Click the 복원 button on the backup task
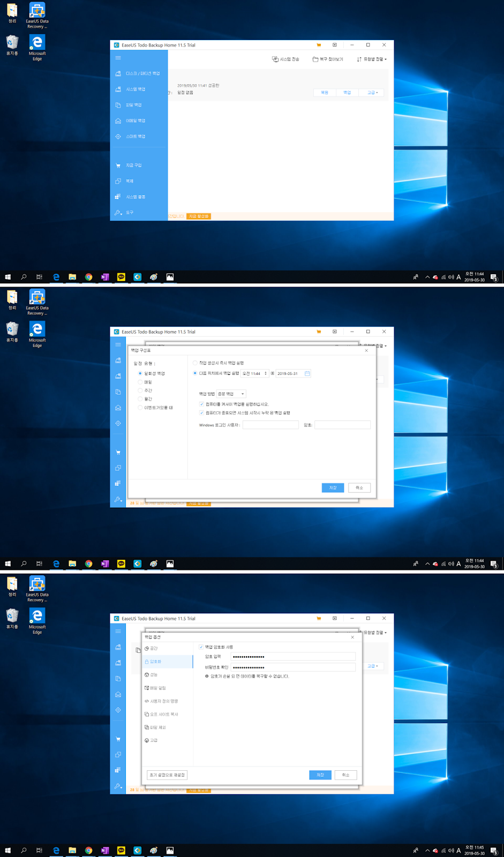504x857 pixels. click(325, 93)
